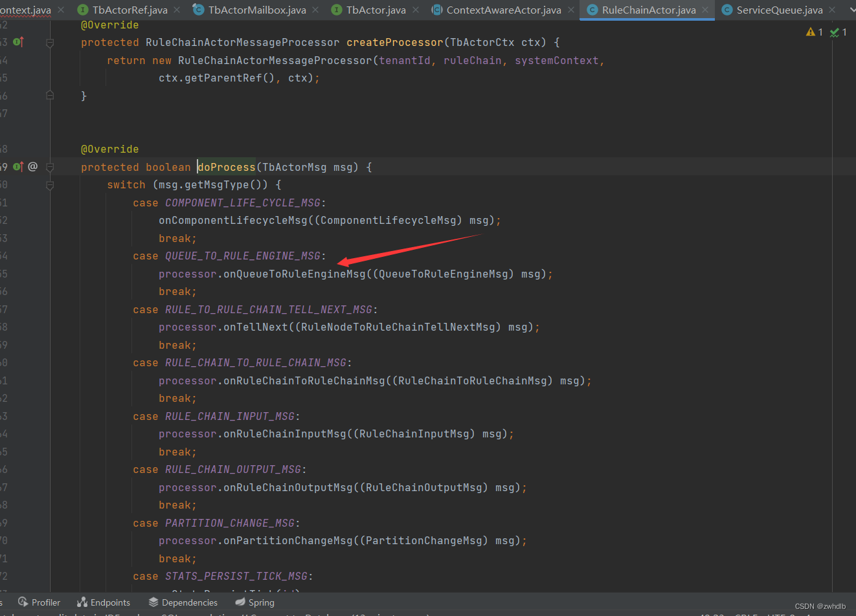Click the onRuleChainToRuleChainMsg method call
Viewport: 856px width, 616px height.
304,380
